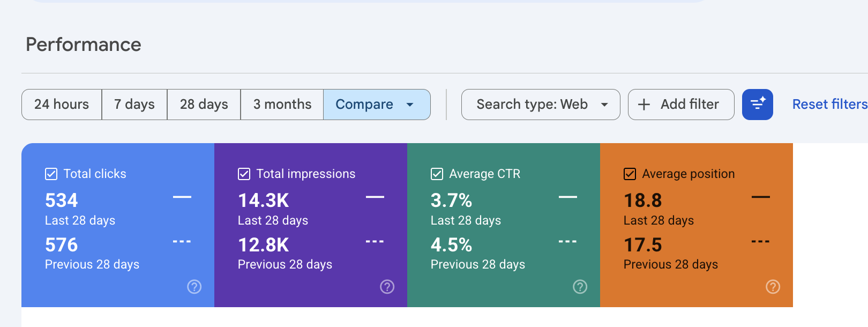Click the 18.8 average position value
This screenshot has height=327, width=868.
point(643,200)
